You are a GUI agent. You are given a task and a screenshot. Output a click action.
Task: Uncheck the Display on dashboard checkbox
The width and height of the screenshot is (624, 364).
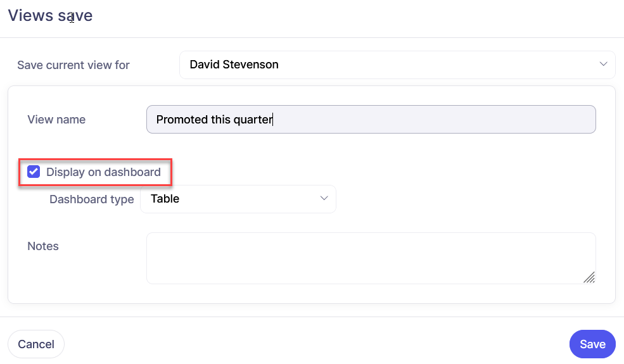tap(34, 172)
